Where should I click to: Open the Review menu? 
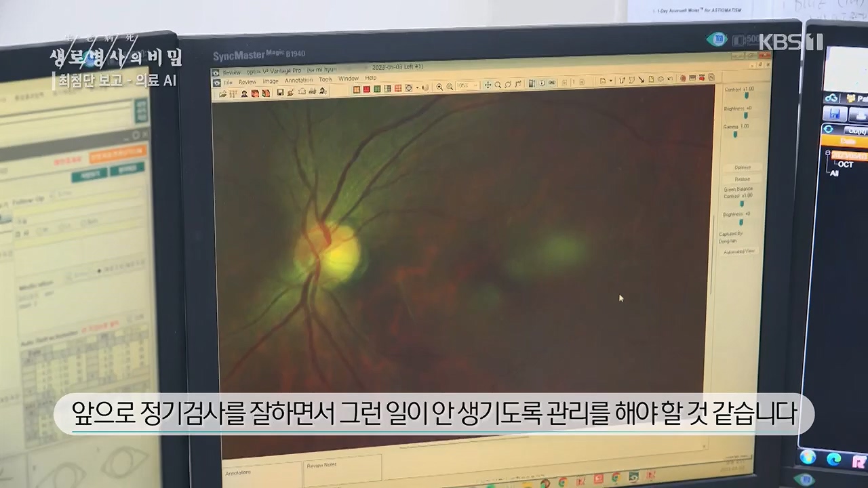(x=248, y=82)
